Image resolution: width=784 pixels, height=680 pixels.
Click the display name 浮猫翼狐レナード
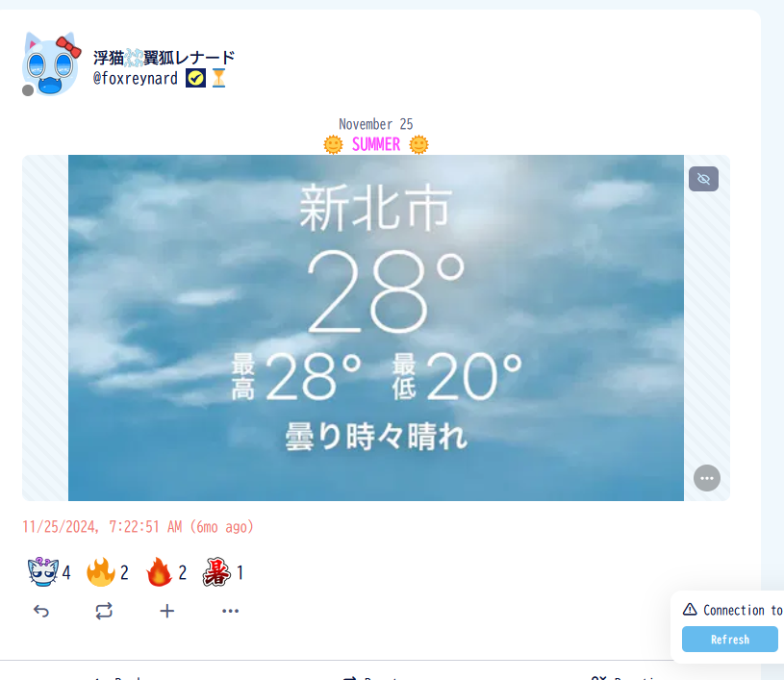[164, 58]
